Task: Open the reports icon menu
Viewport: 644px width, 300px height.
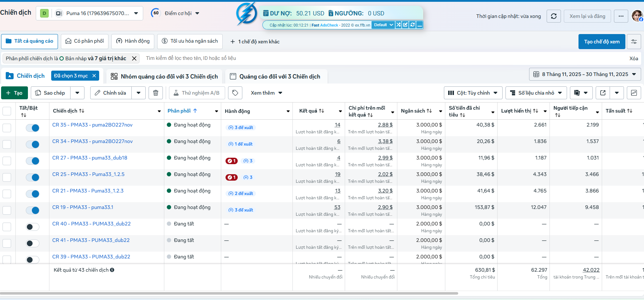Action: [x=581, y=93]
